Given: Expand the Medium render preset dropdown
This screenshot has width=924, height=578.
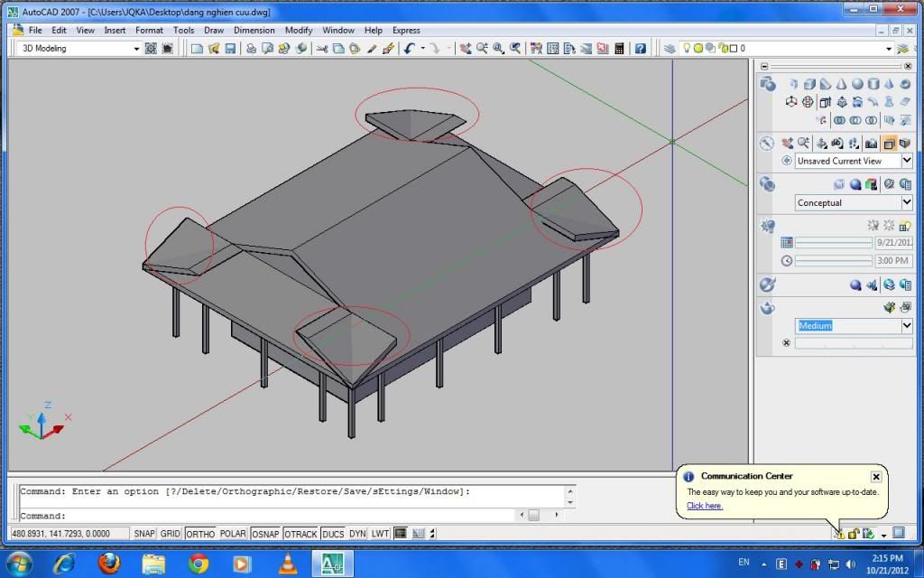Looking at the screenshot, I should pyautogui.click(x=907, y=325).
